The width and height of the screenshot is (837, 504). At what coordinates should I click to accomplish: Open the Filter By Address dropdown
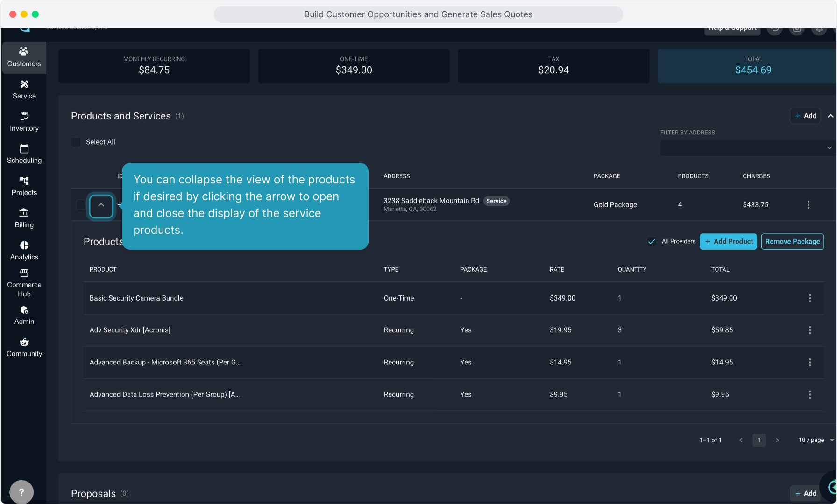747,148
